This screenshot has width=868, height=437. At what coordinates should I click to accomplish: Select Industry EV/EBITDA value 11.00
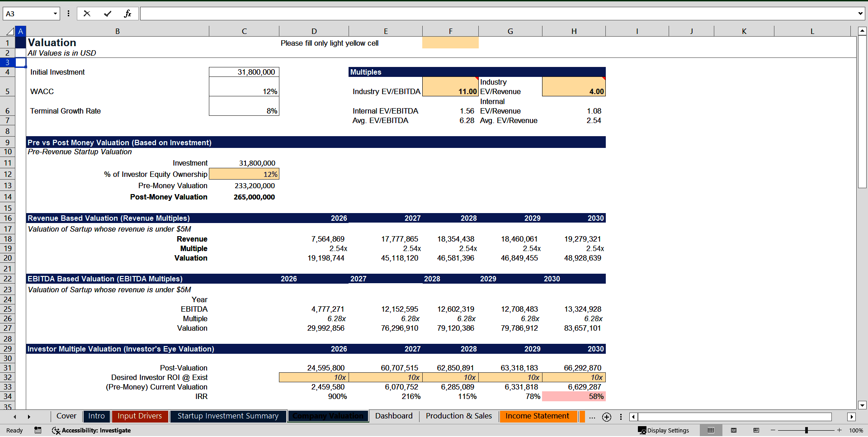coord(450,86)
